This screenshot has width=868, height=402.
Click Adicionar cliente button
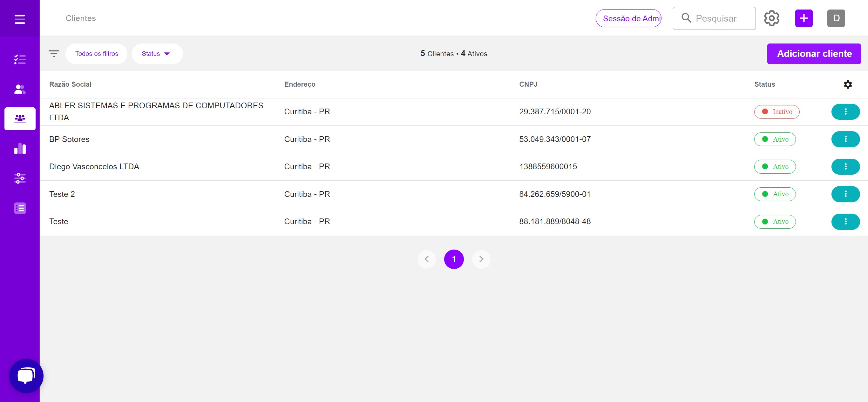pyautogui.click(x=814, y=54)
